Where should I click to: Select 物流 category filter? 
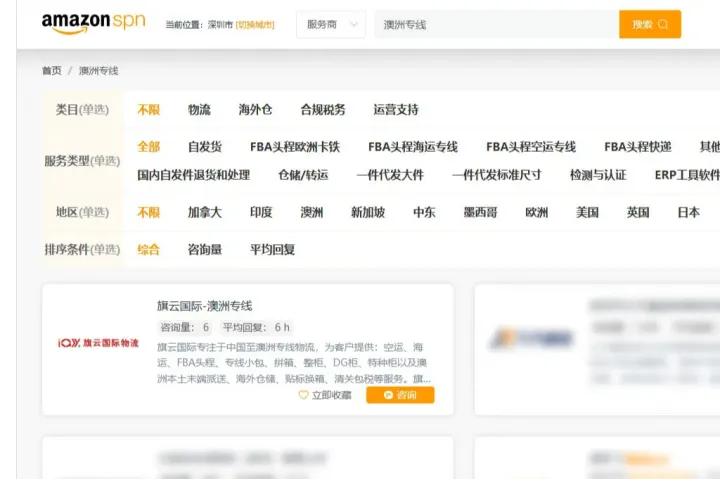199,110
